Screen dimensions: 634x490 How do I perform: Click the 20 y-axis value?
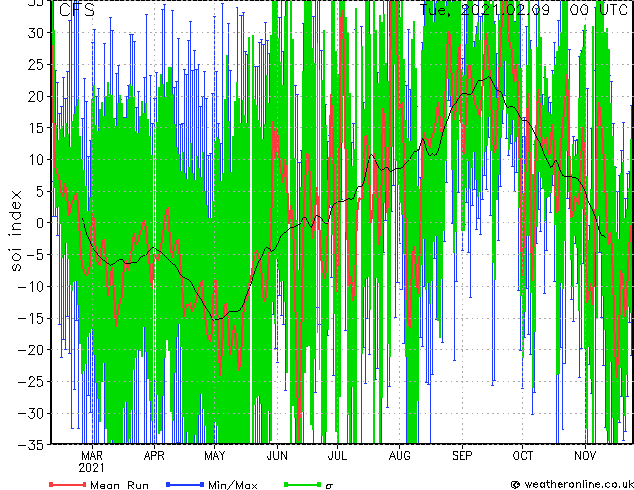click(36, 97)
